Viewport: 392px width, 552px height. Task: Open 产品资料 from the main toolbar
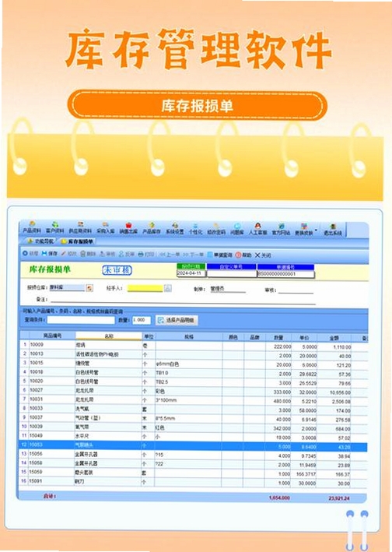32,228
